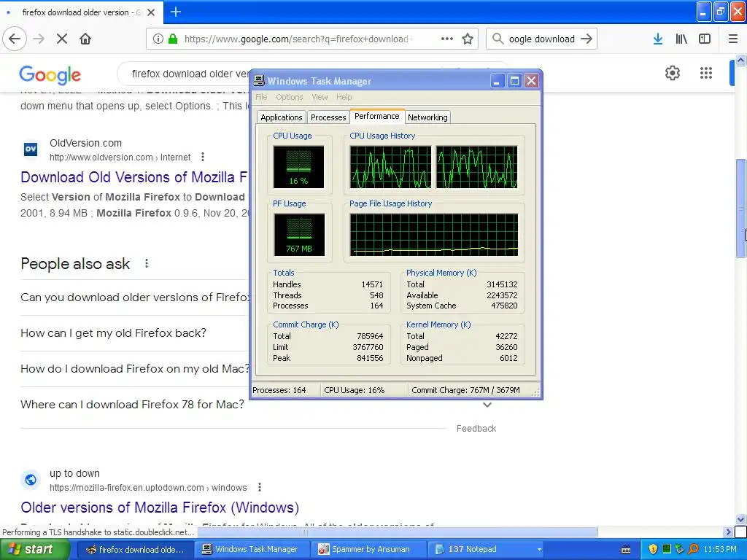Switch to the Processes tab
Viewport: 747px width, 560px height.
coord(328,117)
